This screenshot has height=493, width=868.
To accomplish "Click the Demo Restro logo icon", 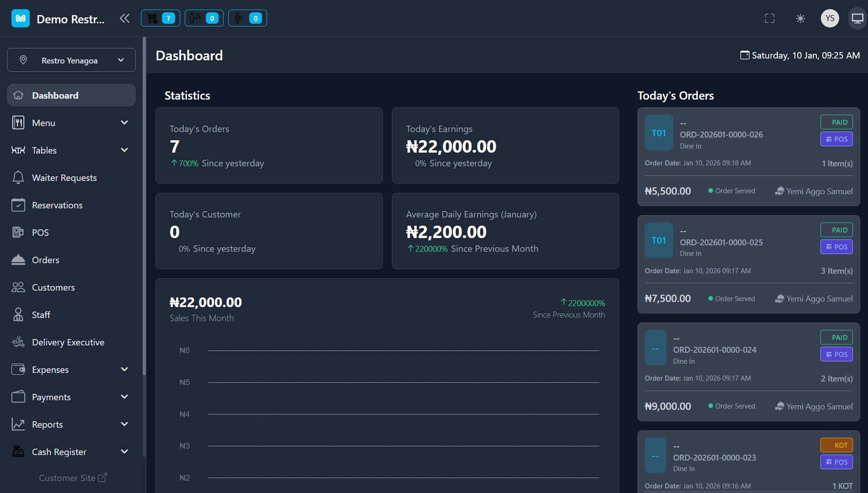I will [x=21, y=18].
